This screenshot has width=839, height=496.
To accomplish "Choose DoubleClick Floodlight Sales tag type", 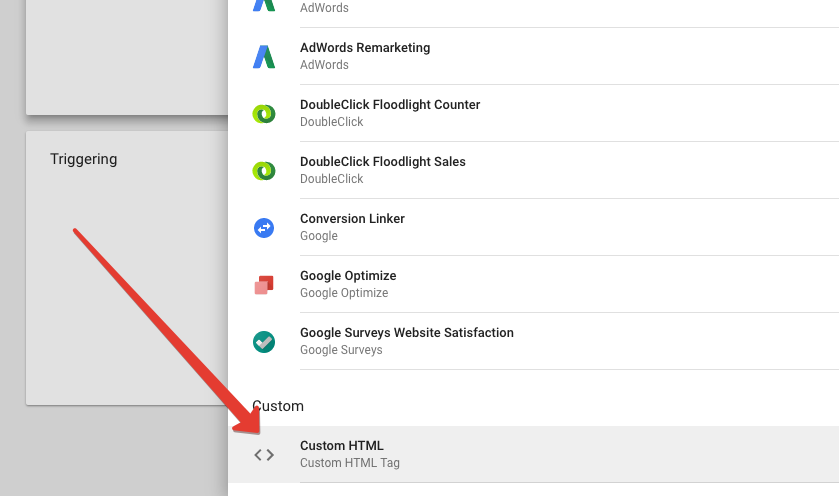I will (533, 171).
